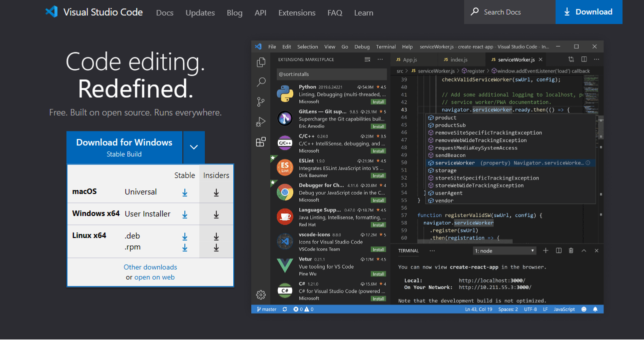
Task: Click the open changes icon in the tab bar
Action: point(570,59)
